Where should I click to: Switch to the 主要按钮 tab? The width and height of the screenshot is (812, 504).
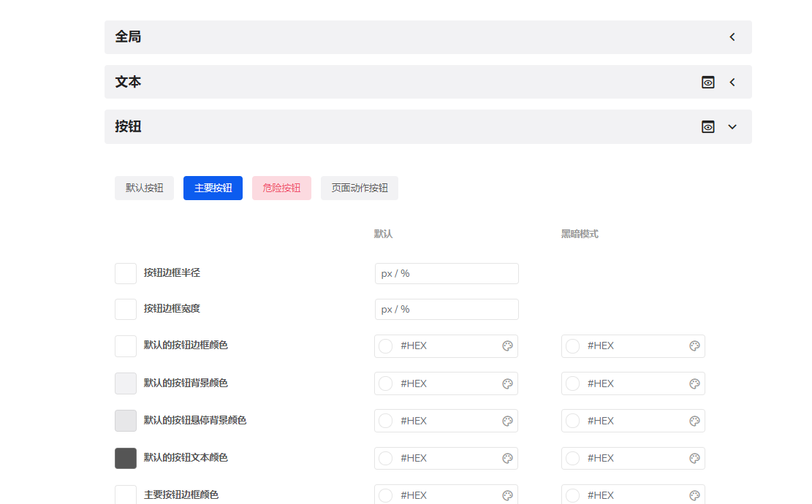tap(213, 188)
